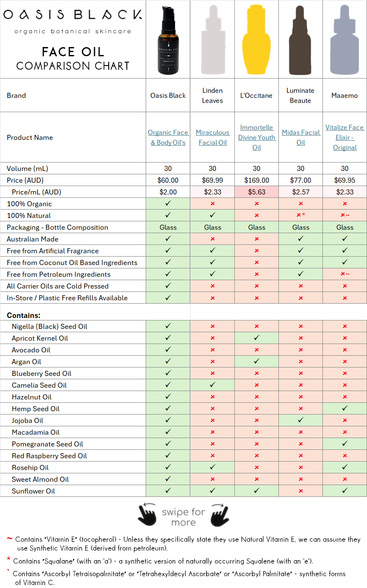367x588 pixels.
Task: Click the 'swipe for more' text
Action: [183, 517]
